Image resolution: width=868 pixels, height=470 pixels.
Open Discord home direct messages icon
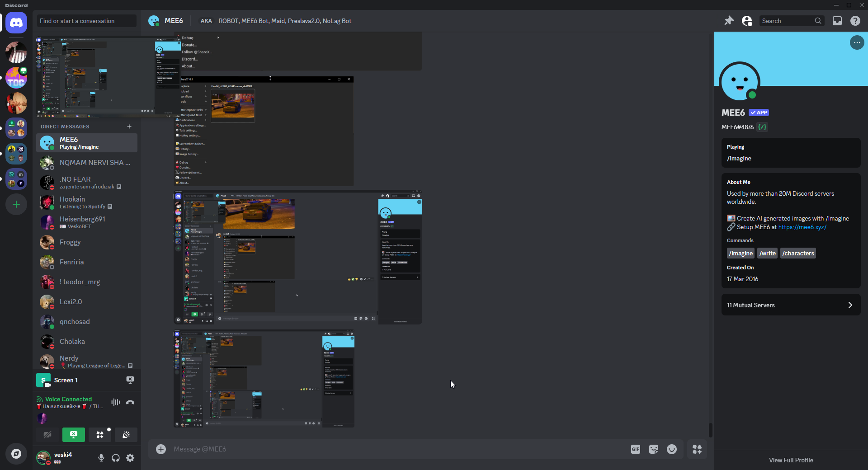point(16,23)
